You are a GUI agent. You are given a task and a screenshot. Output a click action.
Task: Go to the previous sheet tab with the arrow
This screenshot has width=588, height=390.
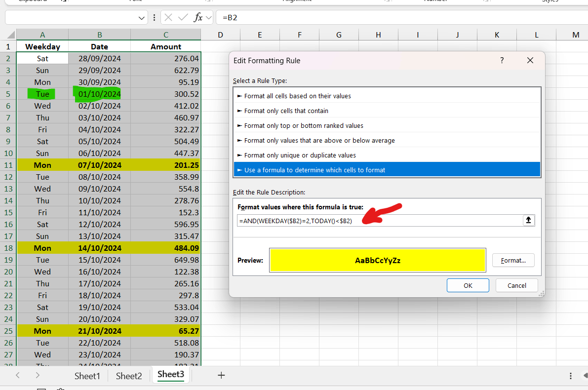[18, 375]
